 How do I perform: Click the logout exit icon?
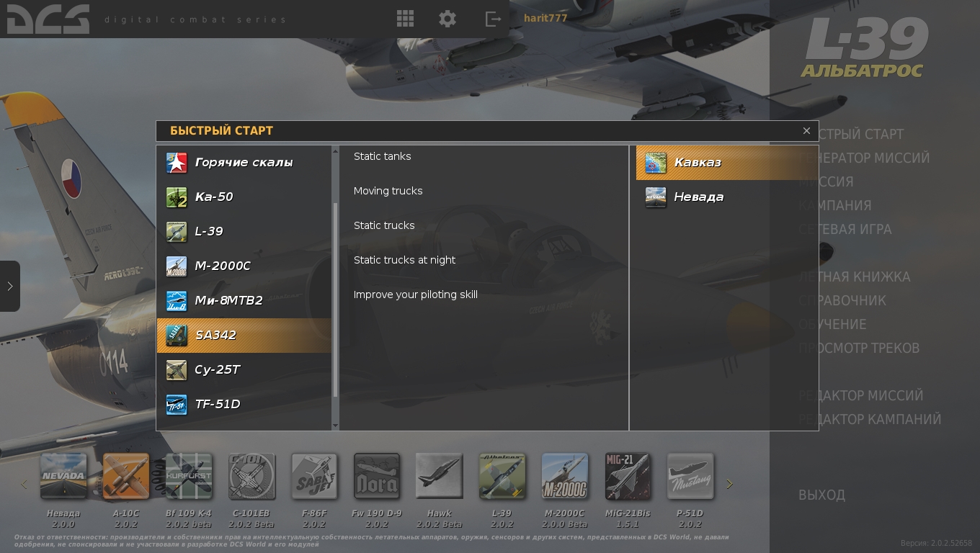(x=493, y=19)
